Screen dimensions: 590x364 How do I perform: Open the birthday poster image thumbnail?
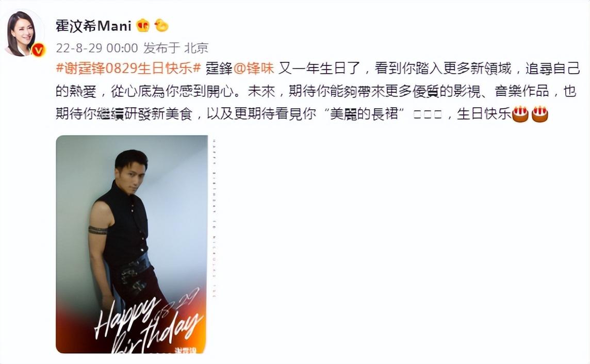(132, 244)
